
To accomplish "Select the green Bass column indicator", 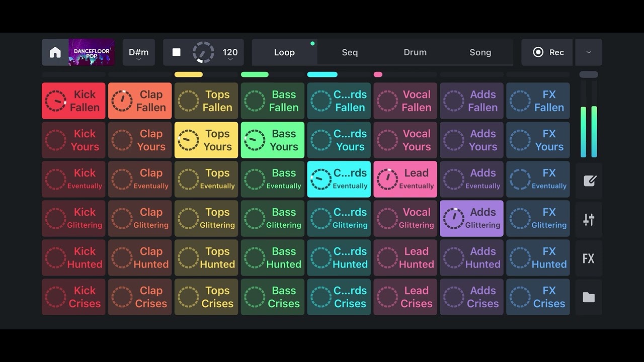I will [x=255, y=74].
